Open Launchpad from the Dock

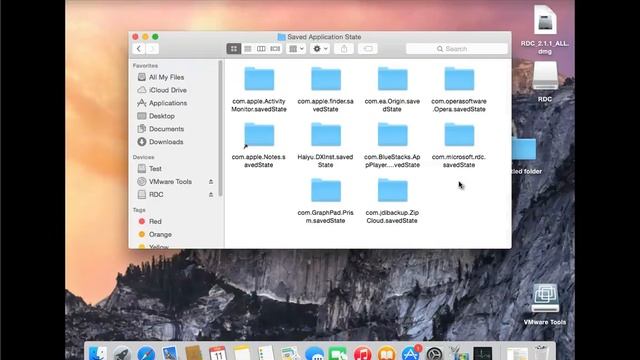click(x=122, y=353)
